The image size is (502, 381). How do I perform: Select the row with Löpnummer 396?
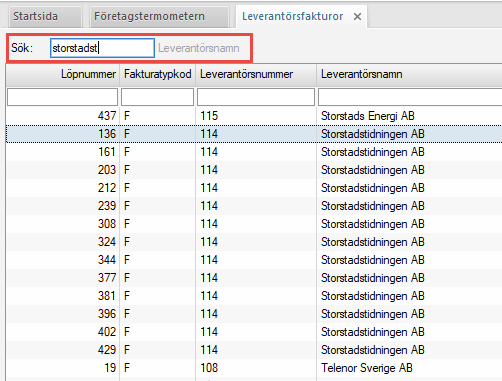click(x=254, y=314)
